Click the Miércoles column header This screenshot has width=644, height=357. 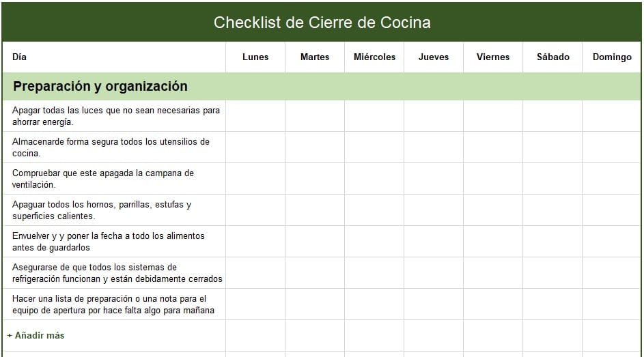click(374, 57)
